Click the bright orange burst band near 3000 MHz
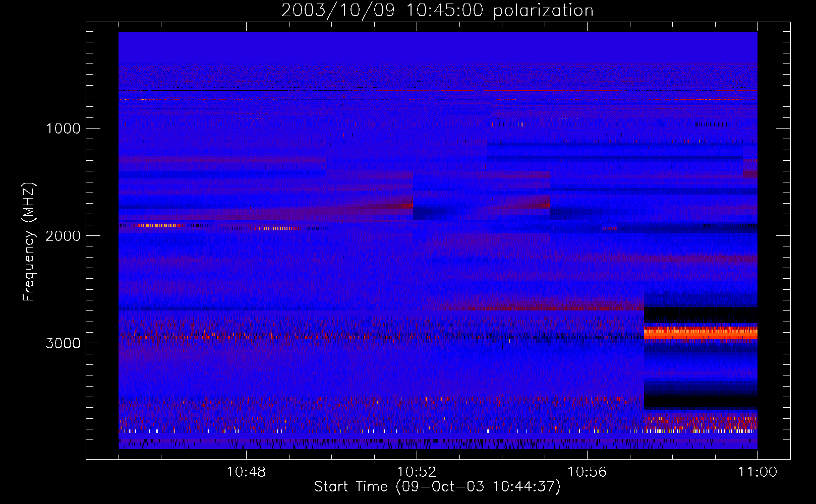 pos(701,333)
